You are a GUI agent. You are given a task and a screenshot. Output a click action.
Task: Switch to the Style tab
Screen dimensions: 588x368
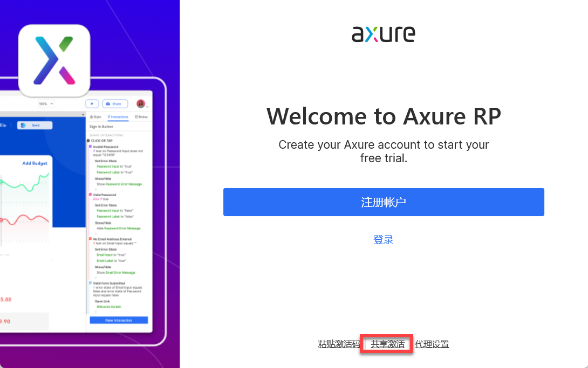pos(96,116)
